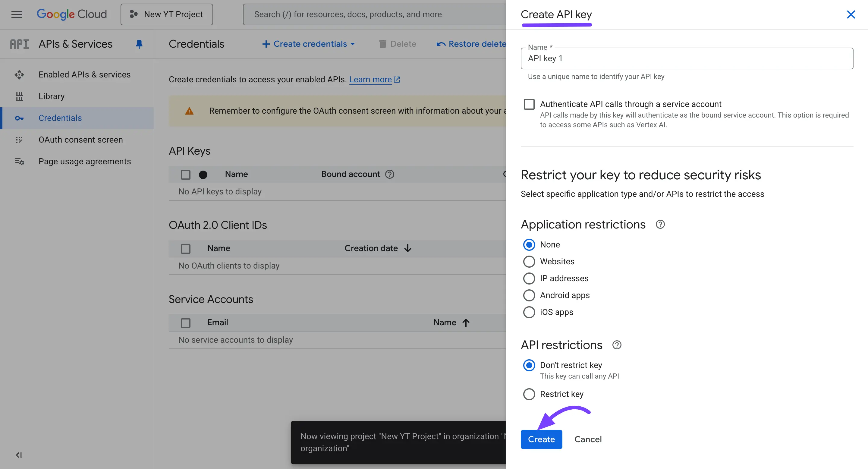Image resolution: width=868 pixels, height=469 pixels.
Task: Click the Credentials key icon
Action: click(20, 118)
